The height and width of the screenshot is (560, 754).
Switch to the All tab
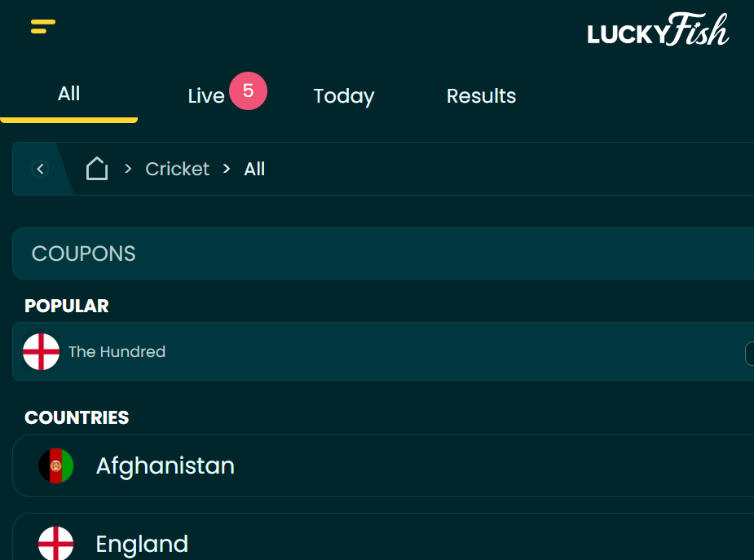pos(68,94)
